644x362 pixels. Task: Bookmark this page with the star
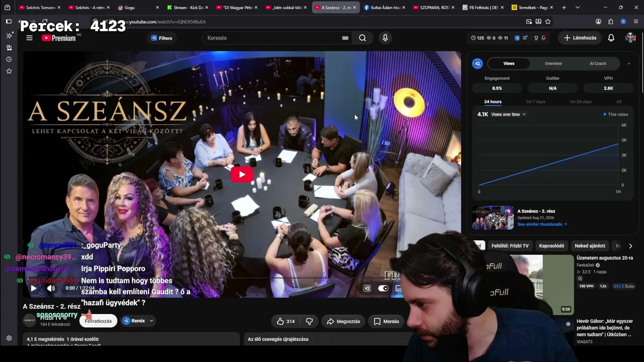point(548,22)
